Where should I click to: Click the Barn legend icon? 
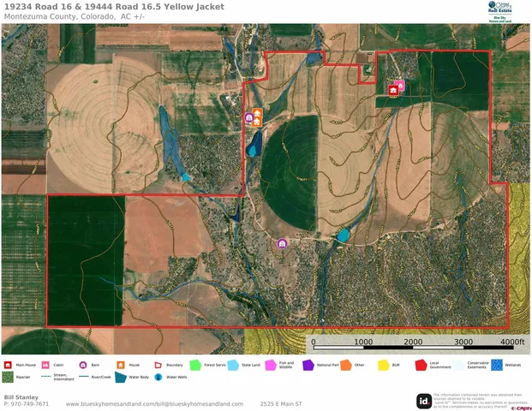click(84, 365)
